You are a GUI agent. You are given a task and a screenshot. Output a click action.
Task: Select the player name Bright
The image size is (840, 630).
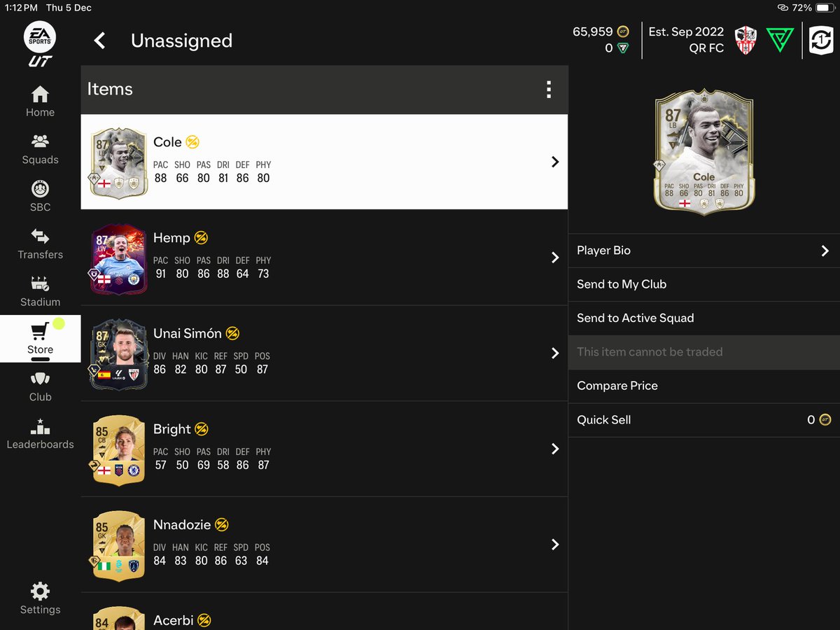pyautogui.click(x=172, y=429)
